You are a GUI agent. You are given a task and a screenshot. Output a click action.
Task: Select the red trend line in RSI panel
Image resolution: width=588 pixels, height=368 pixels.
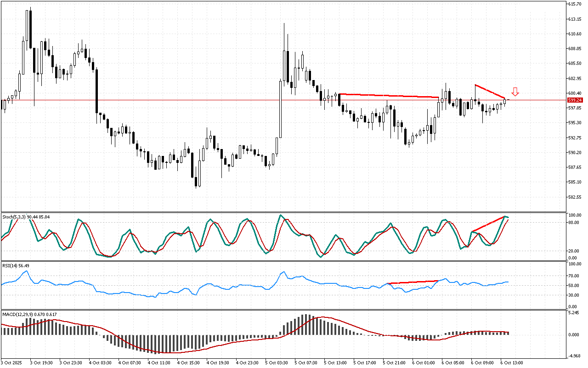(x=414, y=282)
